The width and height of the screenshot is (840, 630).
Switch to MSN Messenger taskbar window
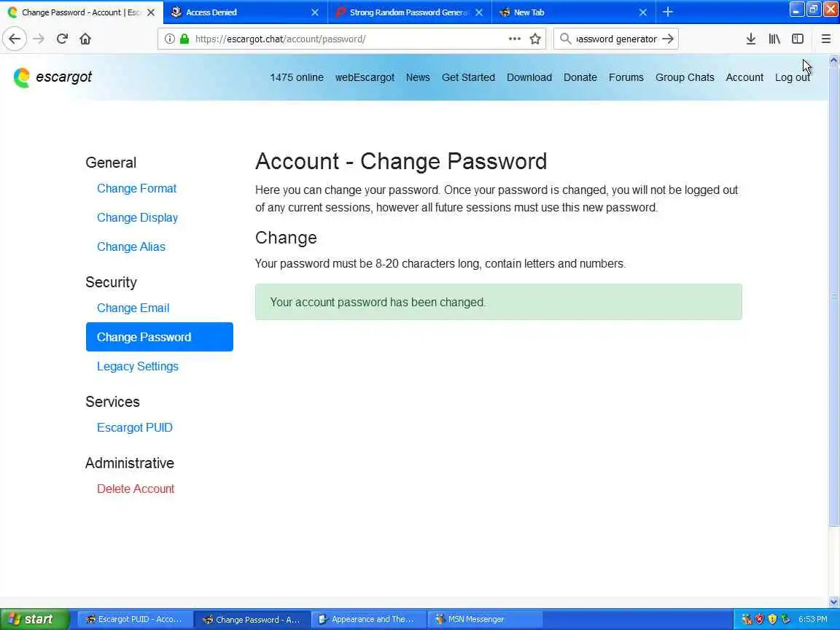[485, 619]
